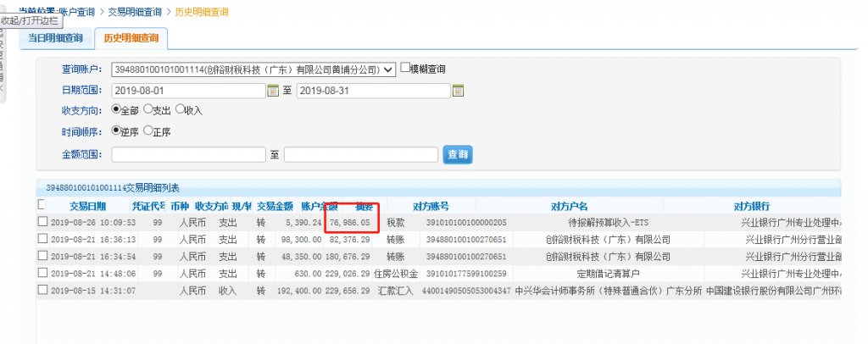The image size is (868, 344).
Task: Click account number 44001490505053004347
Action: (x=466, y=291)
